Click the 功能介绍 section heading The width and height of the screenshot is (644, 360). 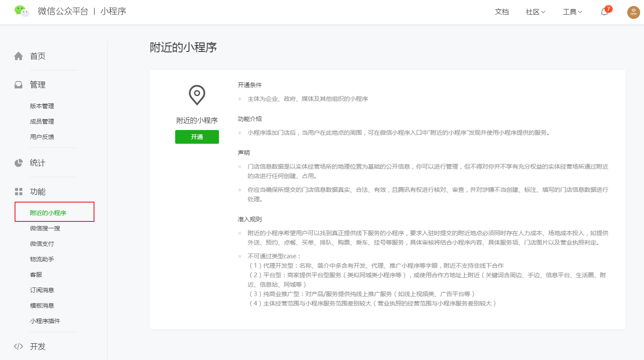click(250, 119)
